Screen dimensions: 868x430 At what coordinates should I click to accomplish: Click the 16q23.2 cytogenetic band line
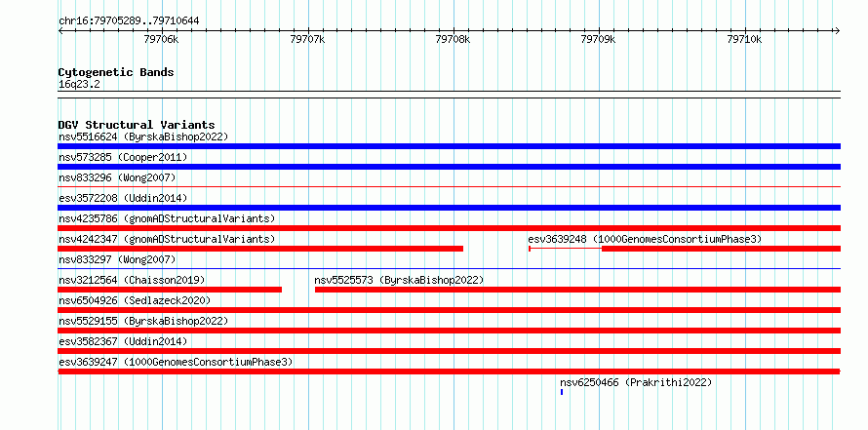pyautogui.click(x=449, y=95)
